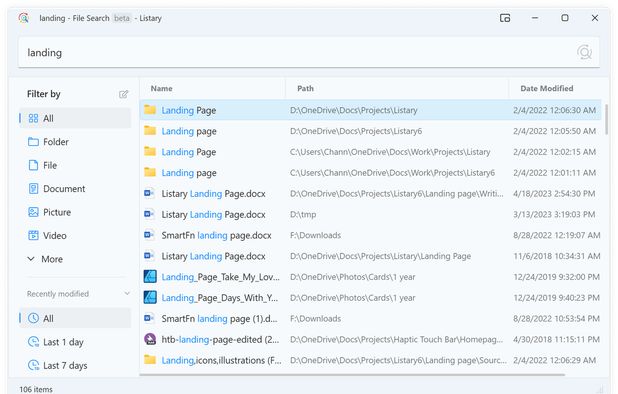Click Affinity icon of Landing_Page_Days_With_Y file

(150, 297)
